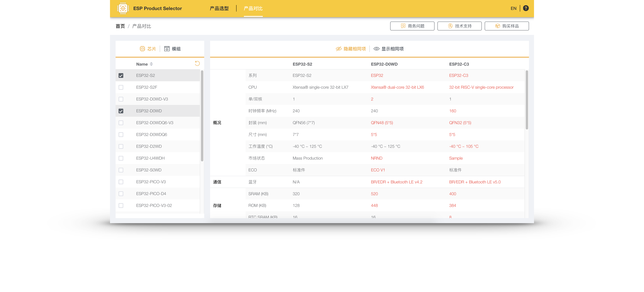Screen dimensions: 644x292
Task: Click the buy samples button
Action: (x=507, y=26)
